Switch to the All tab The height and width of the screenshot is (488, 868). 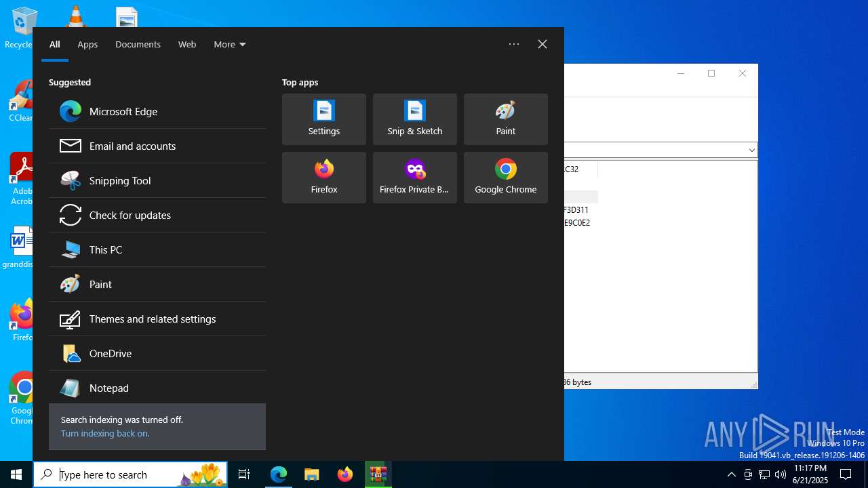55,44
